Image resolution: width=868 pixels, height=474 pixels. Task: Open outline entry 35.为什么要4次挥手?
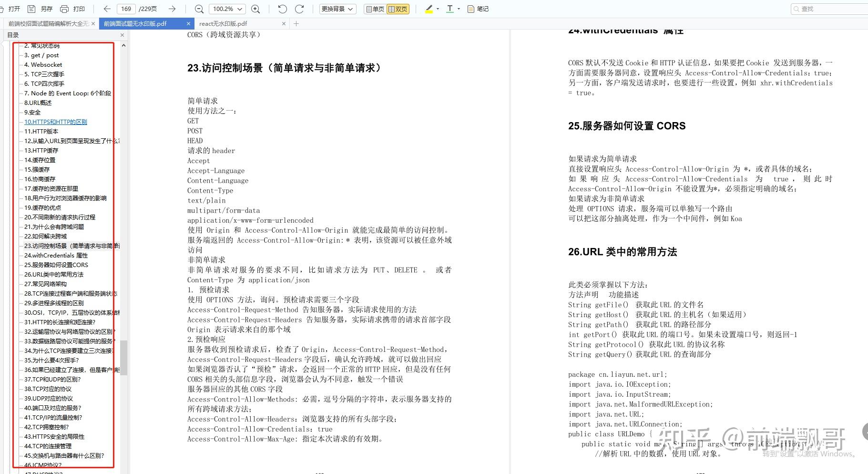pyautogui.click(x=51, y=361)
